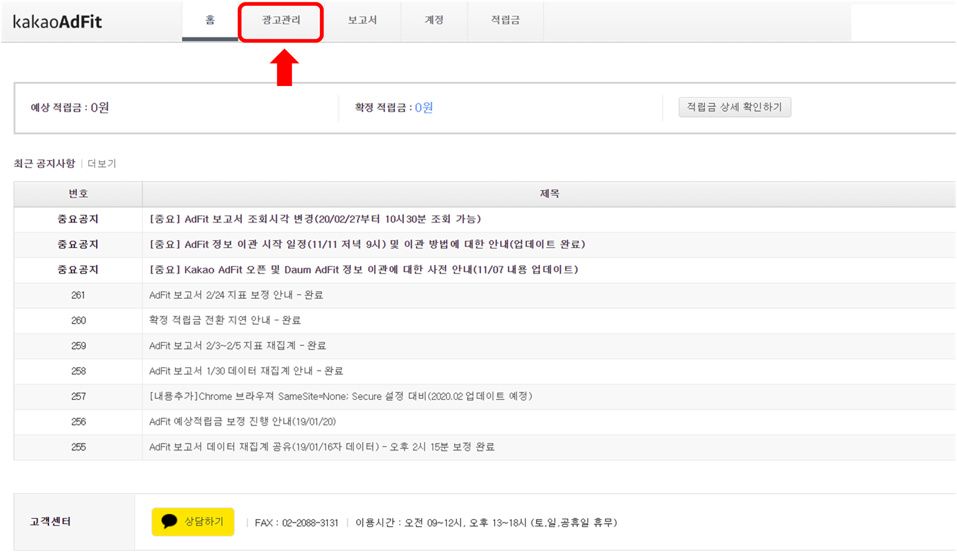The height and width of the screenshot is (560, 957).
Task: Open notice about AdFit 보고서 조회시각 변경
Action: coord(315,219)
